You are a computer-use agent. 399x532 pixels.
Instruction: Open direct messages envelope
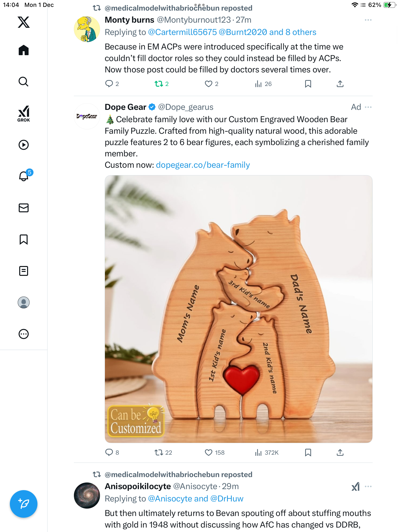click(x=24, y=208)
